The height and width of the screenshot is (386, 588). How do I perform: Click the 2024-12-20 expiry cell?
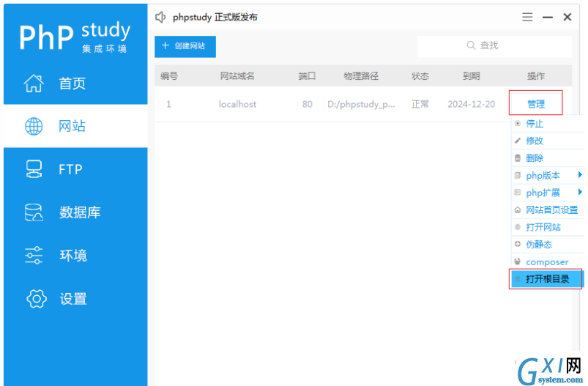click(472, 104)
